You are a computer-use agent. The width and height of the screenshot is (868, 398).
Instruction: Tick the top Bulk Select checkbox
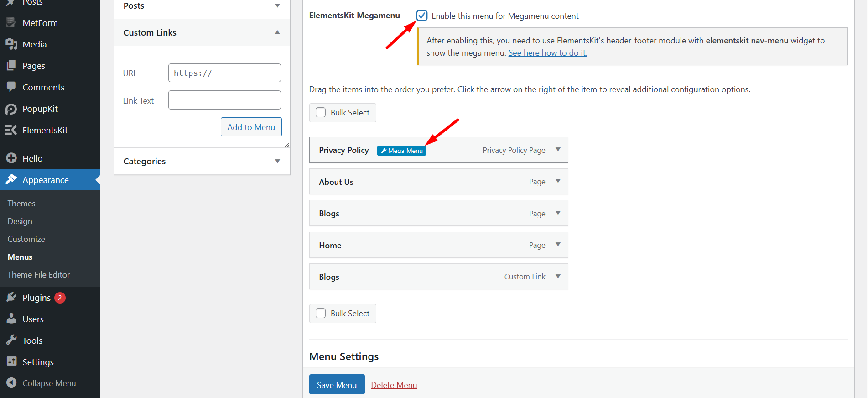(x=321, y=113)
